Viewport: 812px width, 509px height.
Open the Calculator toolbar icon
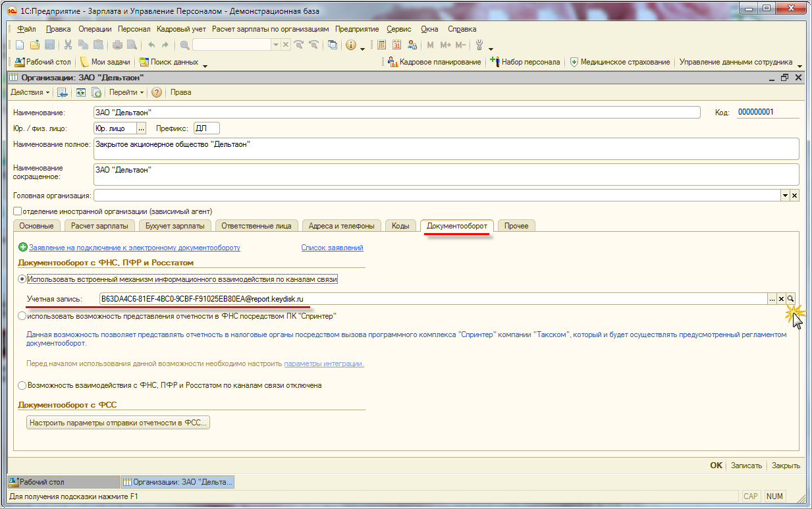pos(382,45)
